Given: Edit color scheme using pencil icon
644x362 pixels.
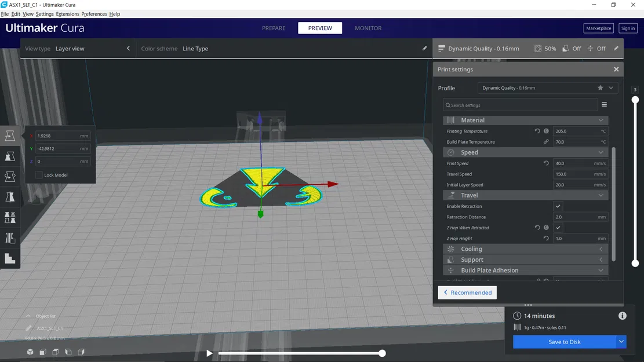Looking at the screenshot, I should tap(424, 49).
